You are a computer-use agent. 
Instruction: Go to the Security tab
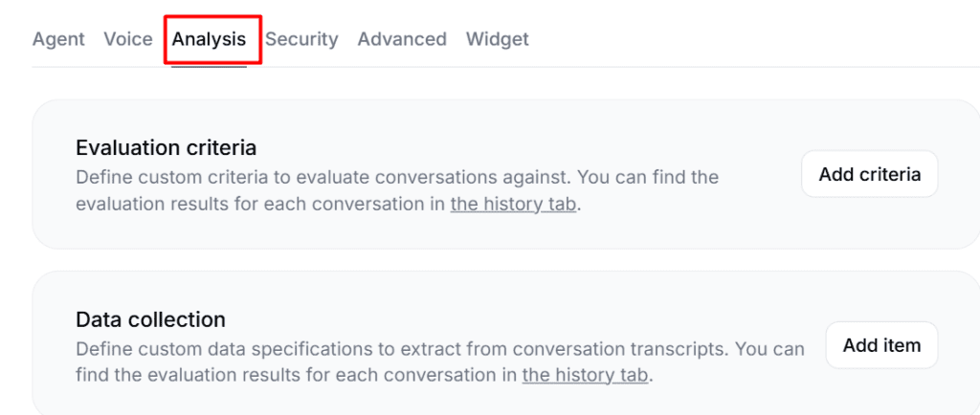301,39
